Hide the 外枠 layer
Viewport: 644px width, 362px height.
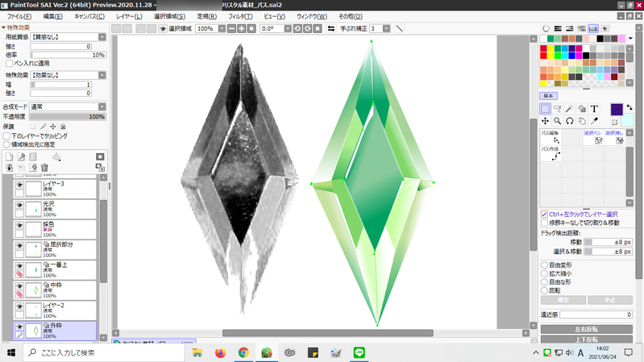tap(19, 327)
